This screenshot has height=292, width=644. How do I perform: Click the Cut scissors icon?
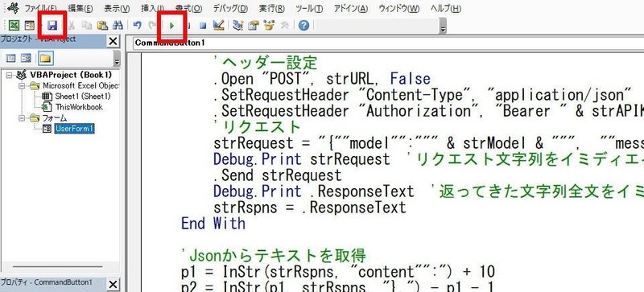72,26
